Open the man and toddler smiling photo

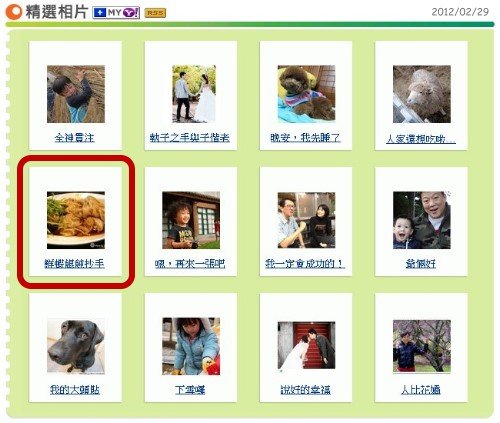(422, 220)
